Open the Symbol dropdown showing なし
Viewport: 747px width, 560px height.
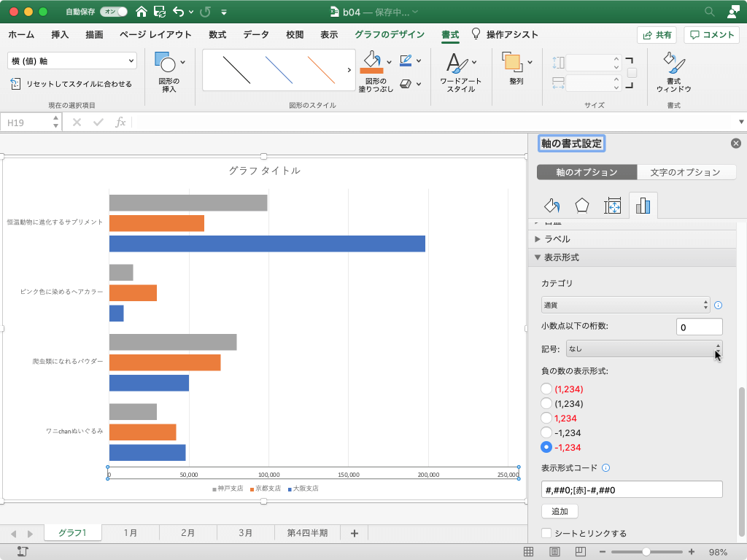pyautogui.click(x=644, y=349)
